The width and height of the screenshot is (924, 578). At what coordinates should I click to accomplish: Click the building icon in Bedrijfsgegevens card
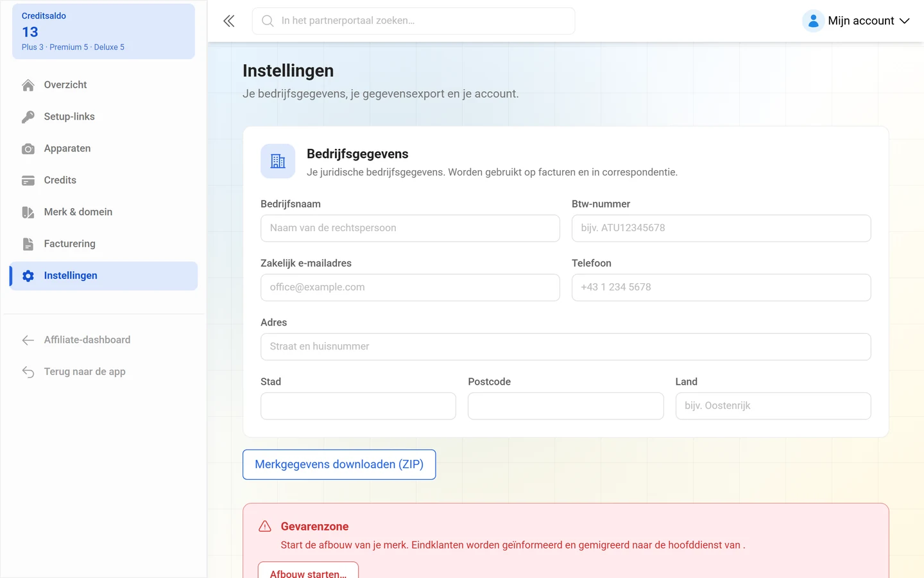(x=278, y=161)
